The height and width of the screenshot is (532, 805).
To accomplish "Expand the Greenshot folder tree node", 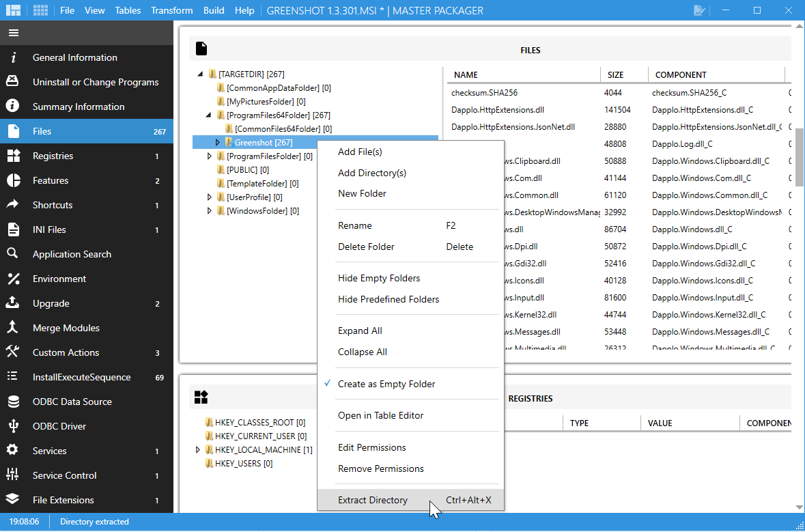I will (x=218, y=143).
